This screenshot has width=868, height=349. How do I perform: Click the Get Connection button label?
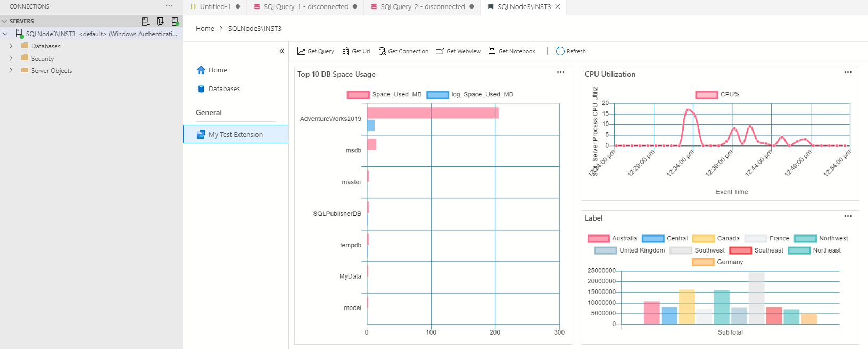coord(408,51)
